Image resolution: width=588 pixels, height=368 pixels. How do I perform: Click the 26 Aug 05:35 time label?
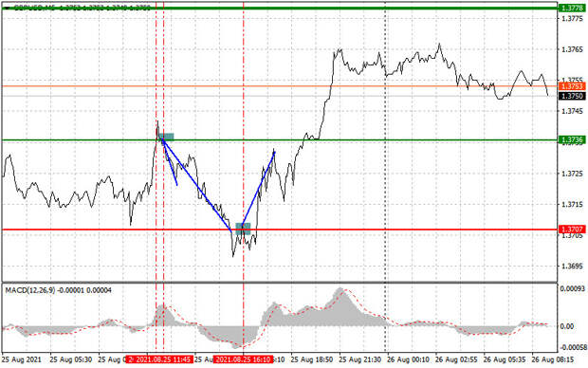[505, 359]
